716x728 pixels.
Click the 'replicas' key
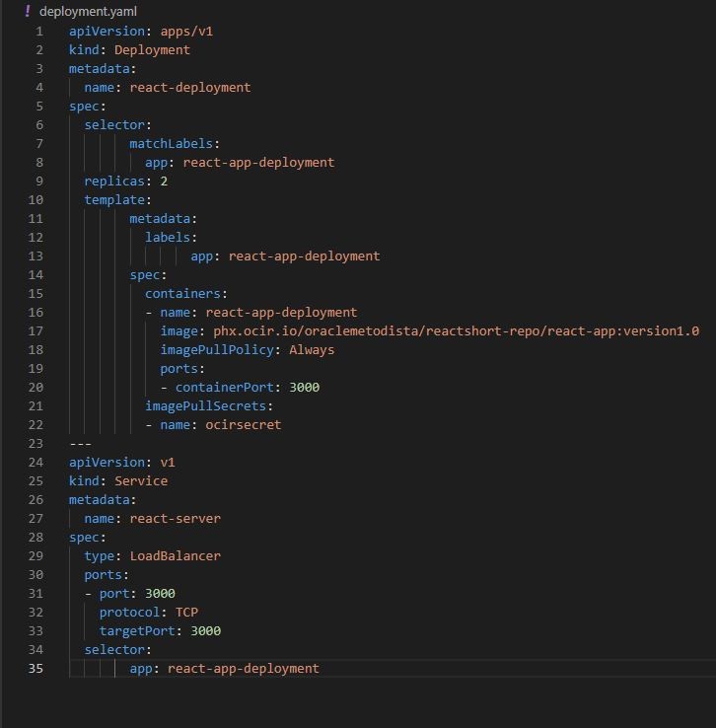click(x=114, y=182)
